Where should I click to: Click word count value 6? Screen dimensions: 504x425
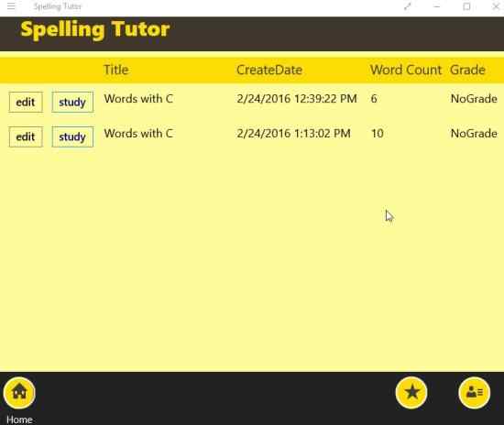pos(374,99)
